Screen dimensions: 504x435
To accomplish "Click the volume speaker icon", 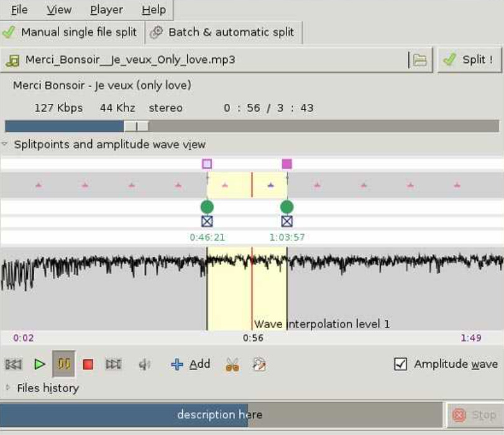I will 144,364.
